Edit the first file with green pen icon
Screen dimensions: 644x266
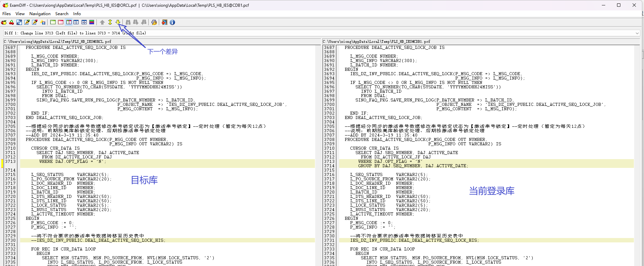click(27, 22)
